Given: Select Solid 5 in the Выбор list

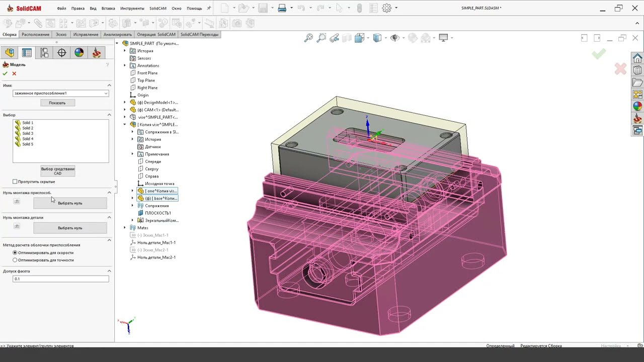Looking at the screenshot, I should click(x=28, y=144).
